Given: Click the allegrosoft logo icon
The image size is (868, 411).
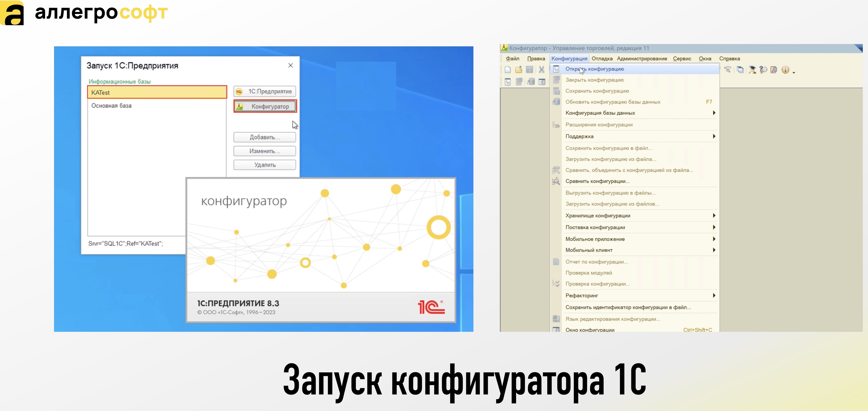Looking at the screenshot, I should pos(12,13).
